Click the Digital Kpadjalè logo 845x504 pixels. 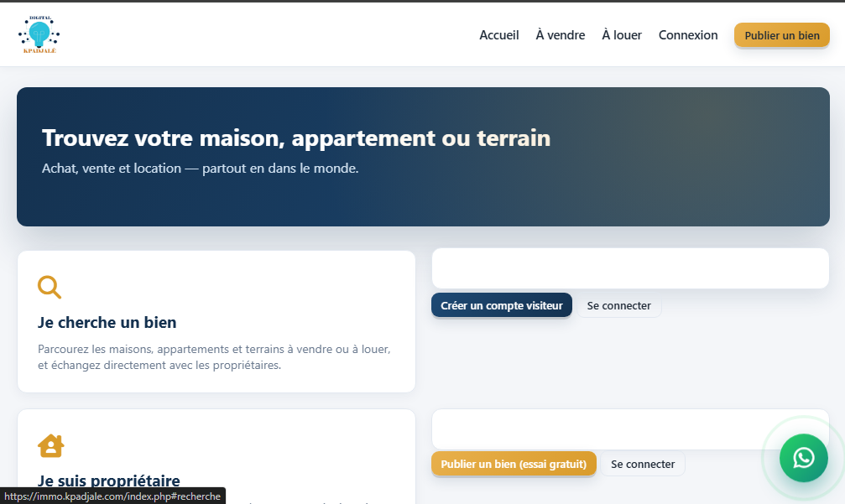point(39,34)
